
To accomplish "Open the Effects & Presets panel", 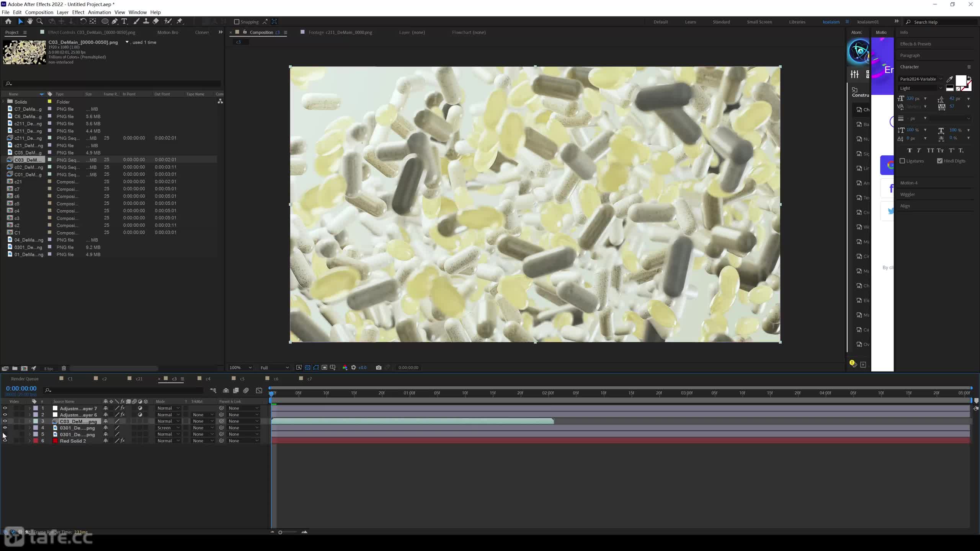I will [915, 44].
